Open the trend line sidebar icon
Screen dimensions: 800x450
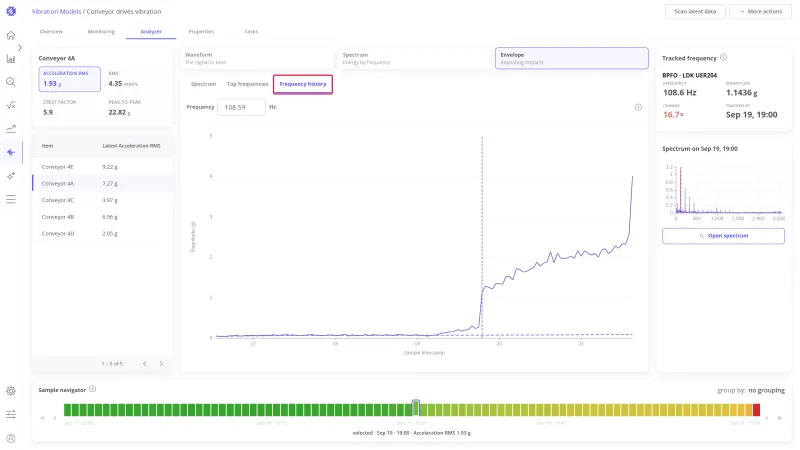coord(11,129)
